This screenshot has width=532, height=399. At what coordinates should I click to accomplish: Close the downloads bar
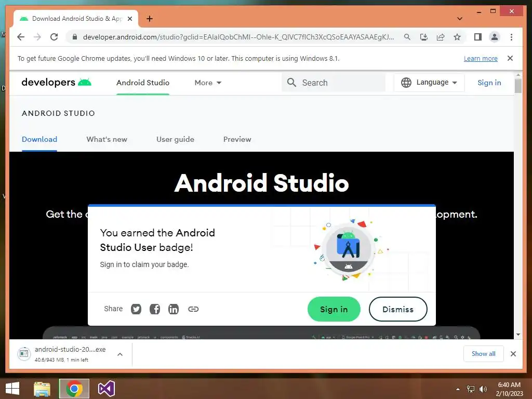[x=513, y=354]
